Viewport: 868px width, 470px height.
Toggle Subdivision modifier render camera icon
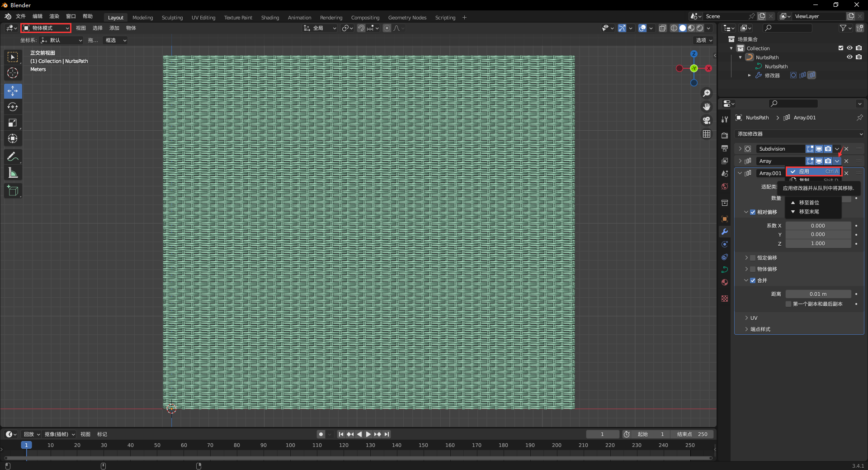[828, 149]
